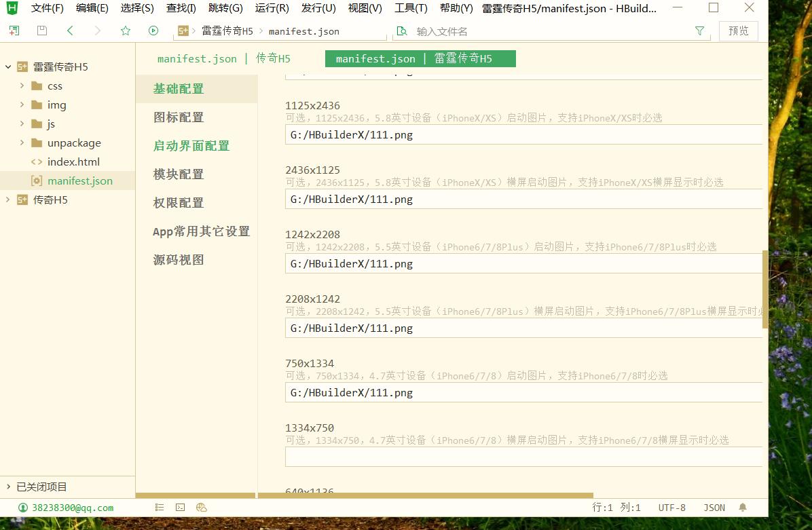Select 图标配置 in the config sidebar

coord(179,117)
